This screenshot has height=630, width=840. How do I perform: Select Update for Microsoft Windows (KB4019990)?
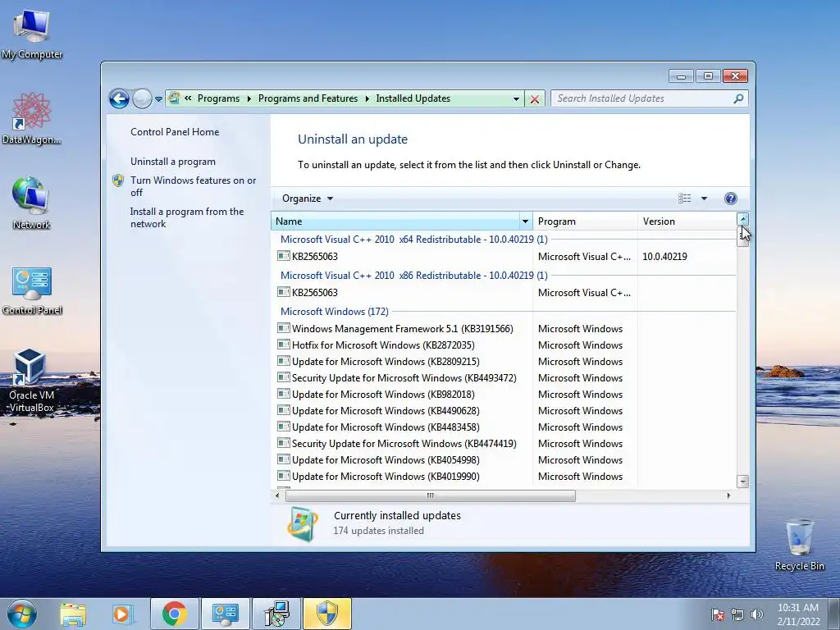tap(504, 477)
